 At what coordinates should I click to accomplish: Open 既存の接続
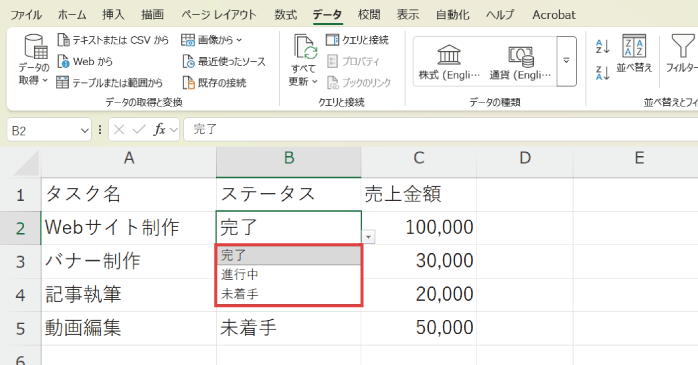click(214, 83)
